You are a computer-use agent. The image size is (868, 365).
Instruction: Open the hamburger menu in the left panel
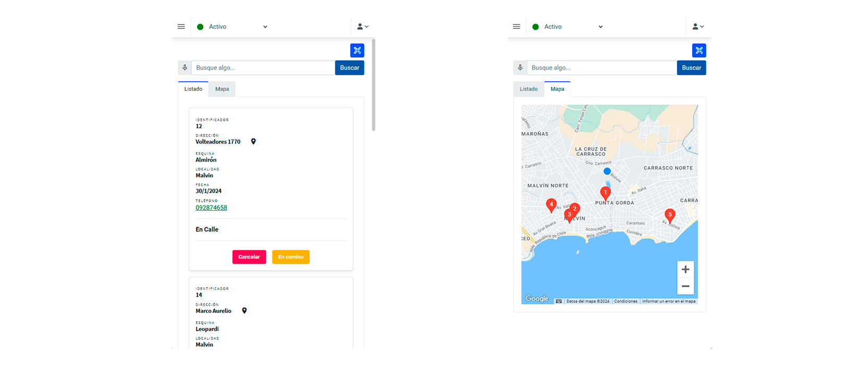pyautogui.click(x=181, y=27)
